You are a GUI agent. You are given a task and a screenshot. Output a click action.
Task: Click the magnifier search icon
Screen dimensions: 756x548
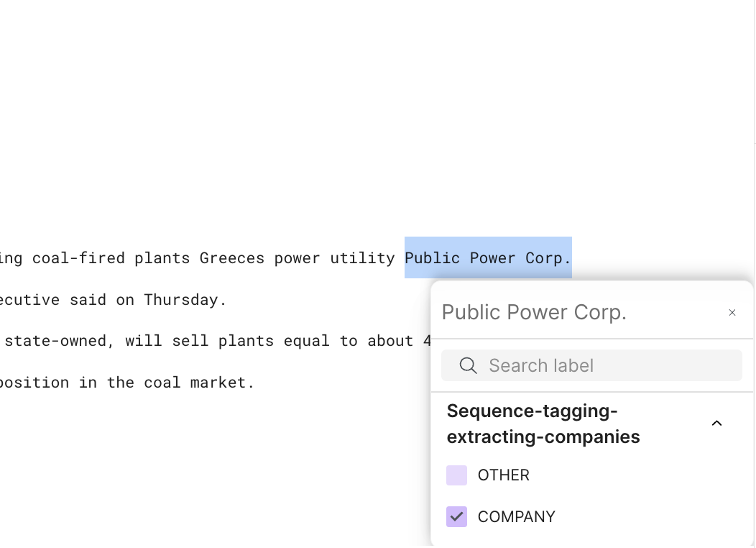tap(468, 366)
